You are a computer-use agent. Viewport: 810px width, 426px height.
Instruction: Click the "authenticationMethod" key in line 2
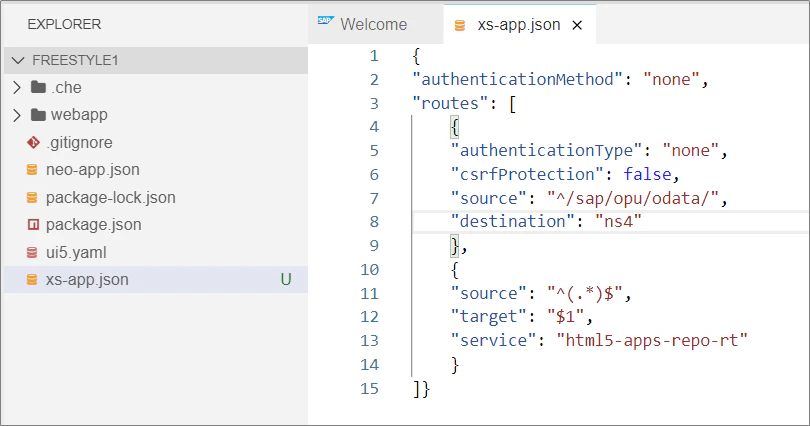[519, 80]
